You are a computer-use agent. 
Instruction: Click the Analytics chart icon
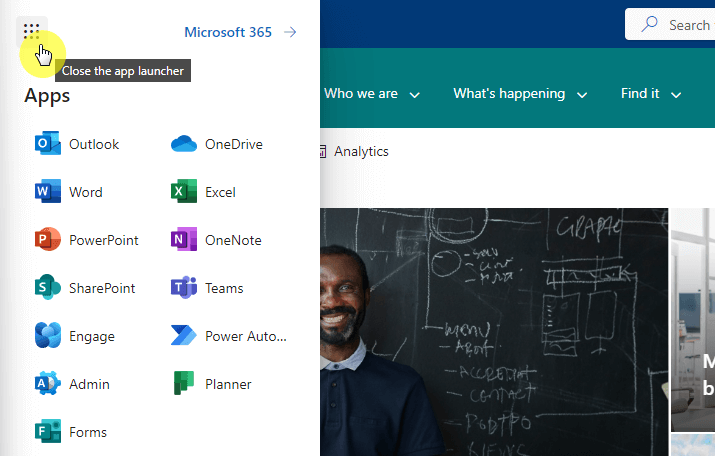click(x=323, y=151)
